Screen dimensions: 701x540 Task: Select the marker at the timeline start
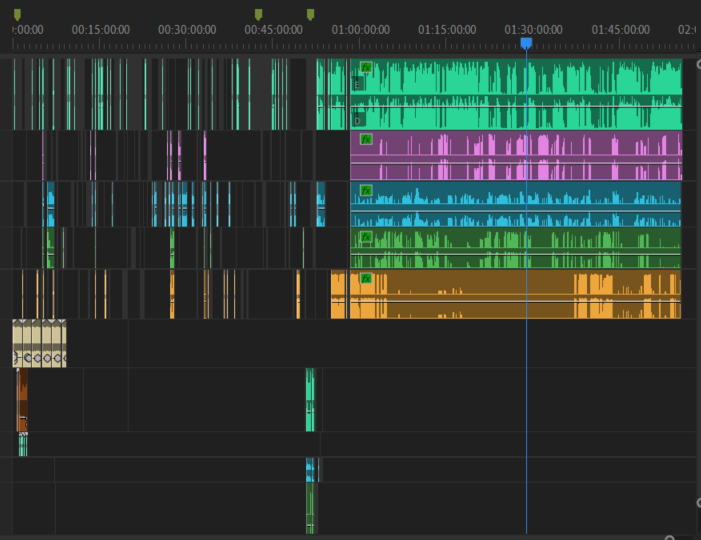click(17, 15)
